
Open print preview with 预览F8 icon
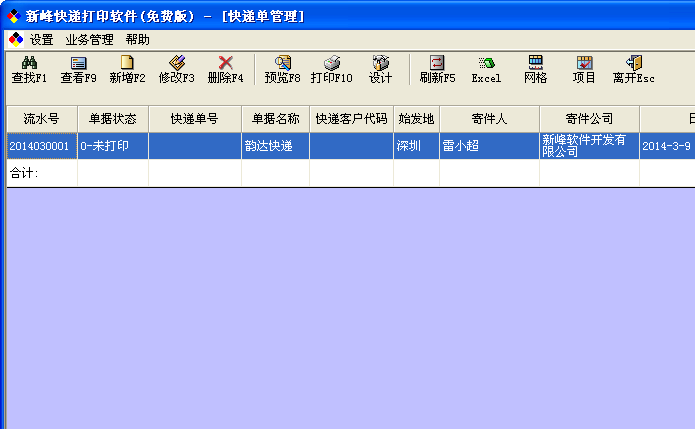282,63
